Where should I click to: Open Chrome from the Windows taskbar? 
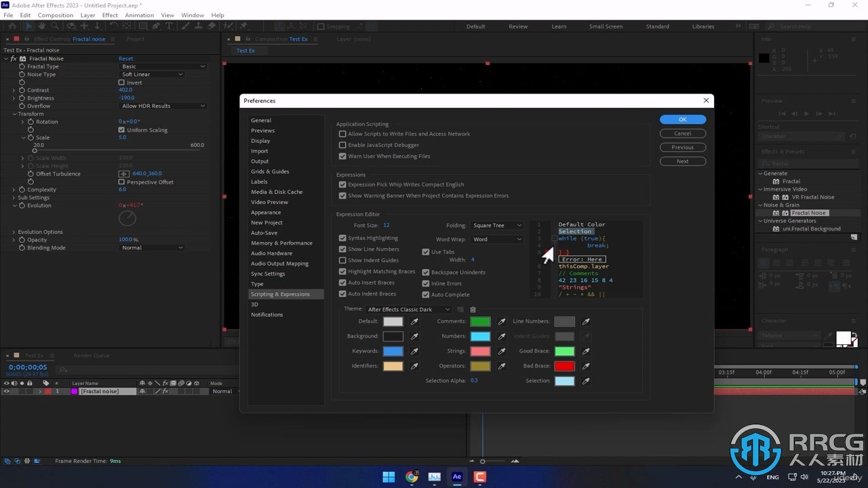click(412, 477)
